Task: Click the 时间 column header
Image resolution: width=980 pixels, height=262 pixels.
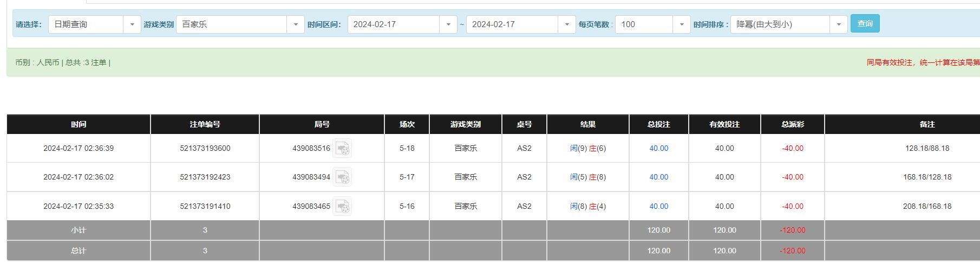Action: [x=79, y=124]
